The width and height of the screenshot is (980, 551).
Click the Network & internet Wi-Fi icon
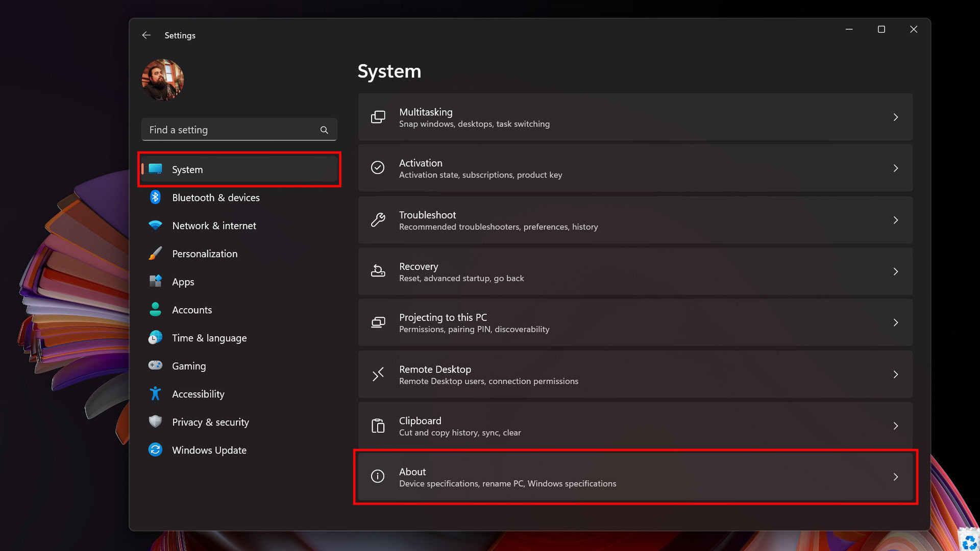pos(155,225)
